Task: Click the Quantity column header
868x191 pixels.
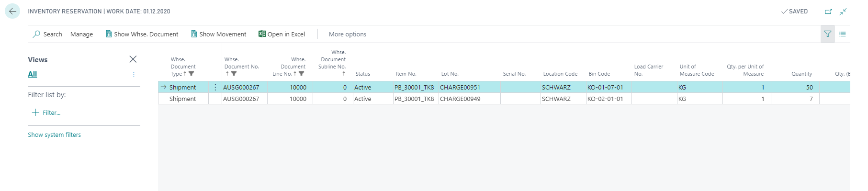Action: (801, 74)
